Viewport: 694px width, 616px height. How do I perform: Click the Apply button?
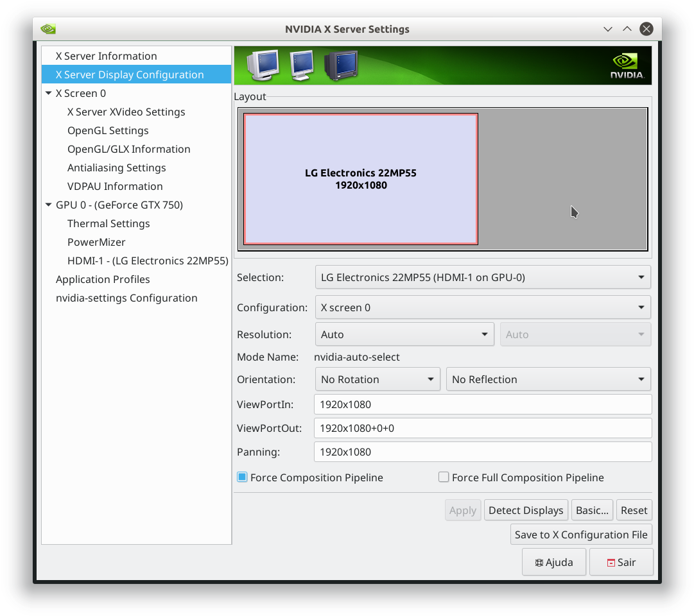[x=463, y=510]
